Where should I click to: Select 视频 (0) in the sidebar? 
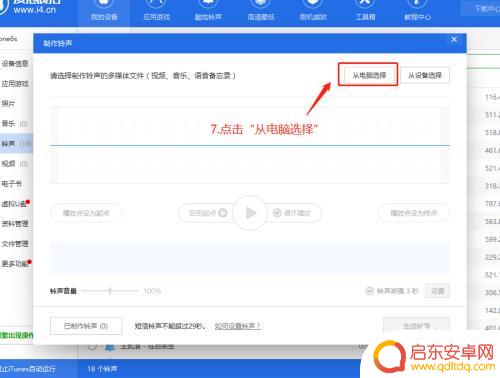(x=15, y=164)
